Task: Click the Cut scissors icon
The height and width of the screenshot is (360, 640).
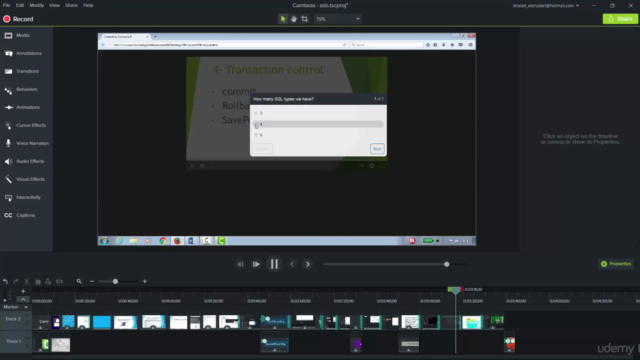Action: 27,281
